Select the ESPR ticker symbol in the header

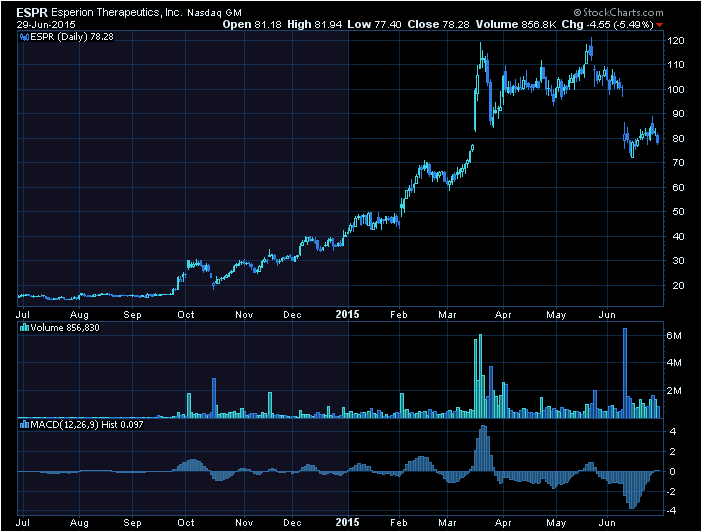pos(32,13)
